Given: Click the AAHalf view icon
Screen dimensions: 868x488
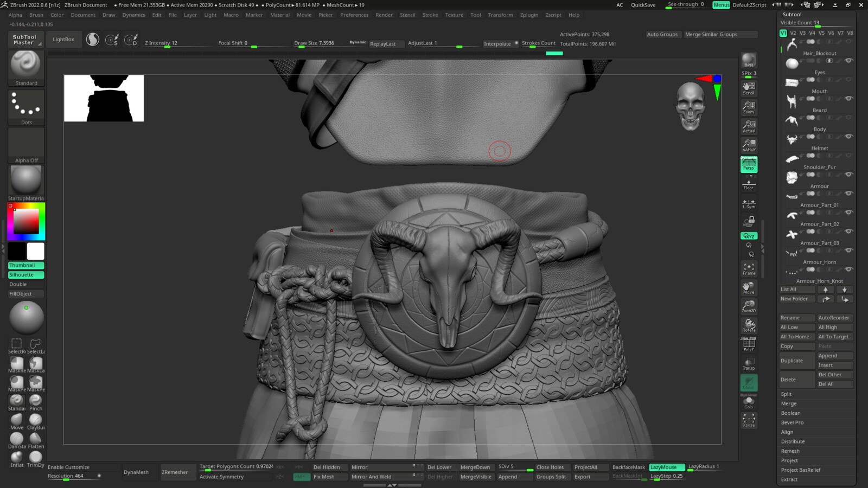Looking at the screenshot, I should coord(749,145).
